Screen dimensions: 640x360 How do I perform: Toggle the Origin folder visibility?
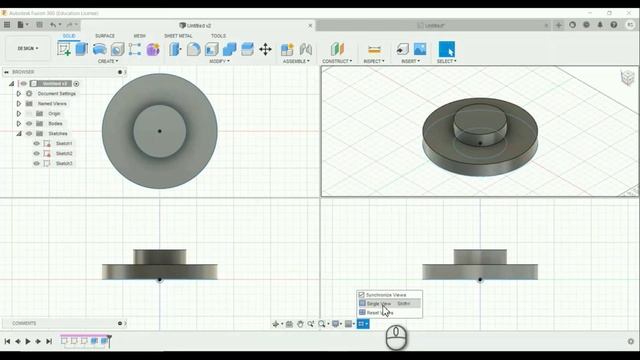(x=29, y=113)
